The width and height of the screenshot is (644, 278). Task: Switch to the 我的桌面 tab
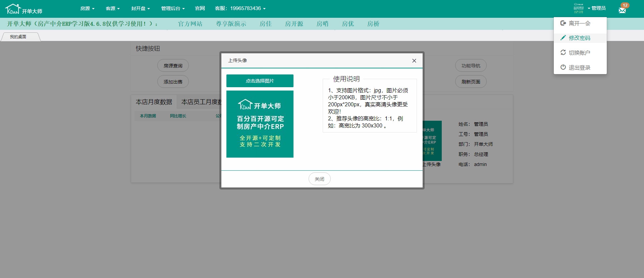[18, 37]
